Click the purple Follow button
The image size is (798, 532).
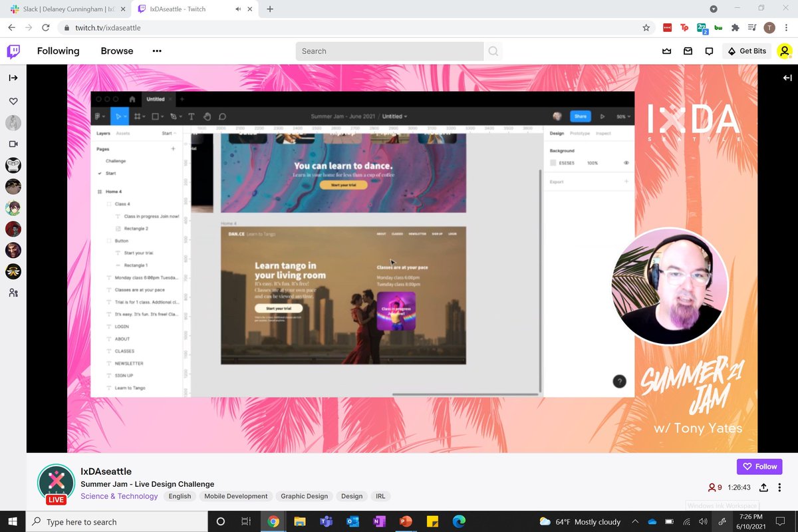coord(759,467)
